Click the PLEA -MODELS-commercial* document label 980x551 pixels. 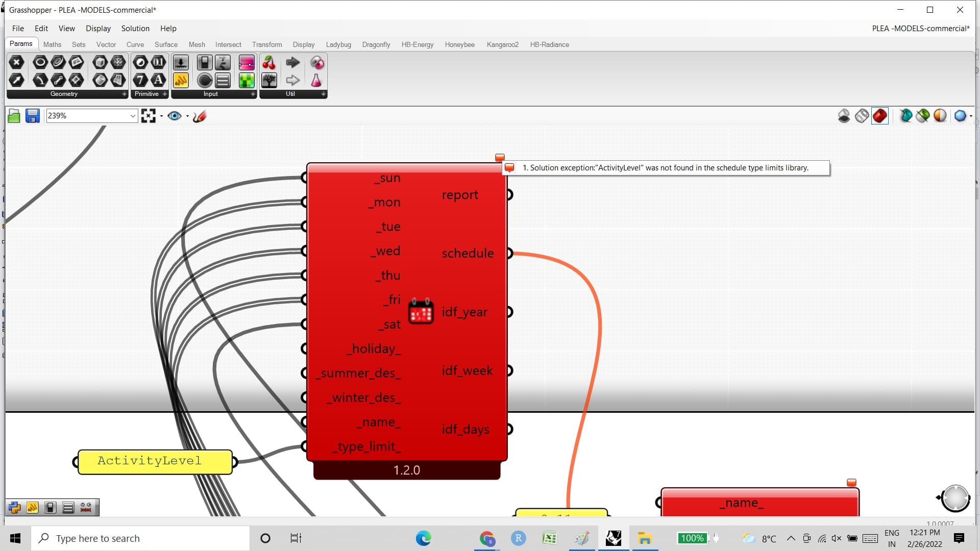coord(920,29)
